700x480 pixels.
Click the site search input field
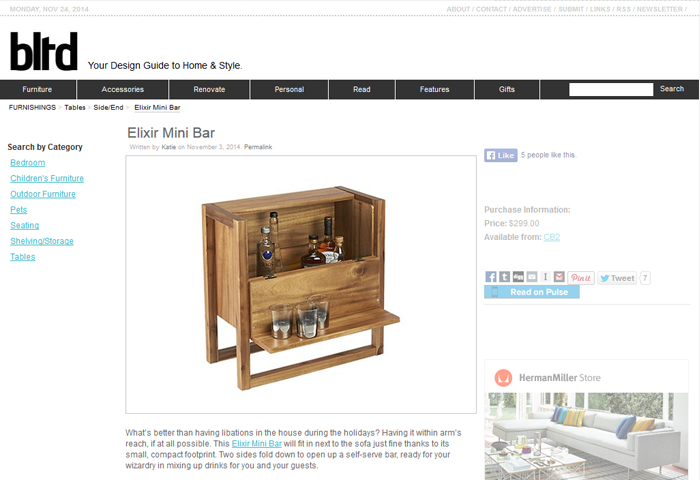[611, 89]
